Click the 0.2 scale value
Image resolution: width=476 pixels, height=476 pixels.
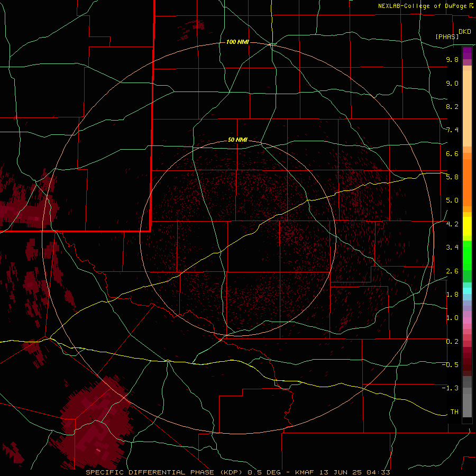click(452, 342)
